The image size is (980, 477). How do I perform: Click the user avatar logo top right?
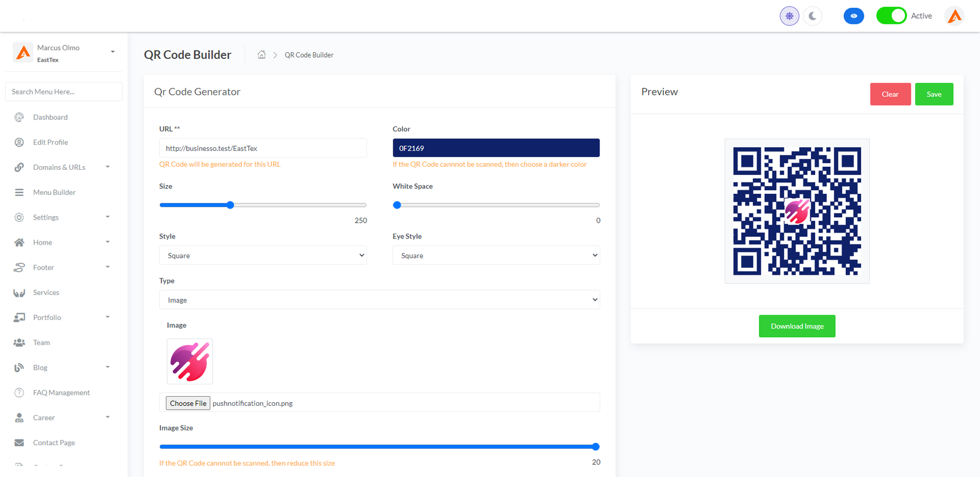(x=954, y=16)
